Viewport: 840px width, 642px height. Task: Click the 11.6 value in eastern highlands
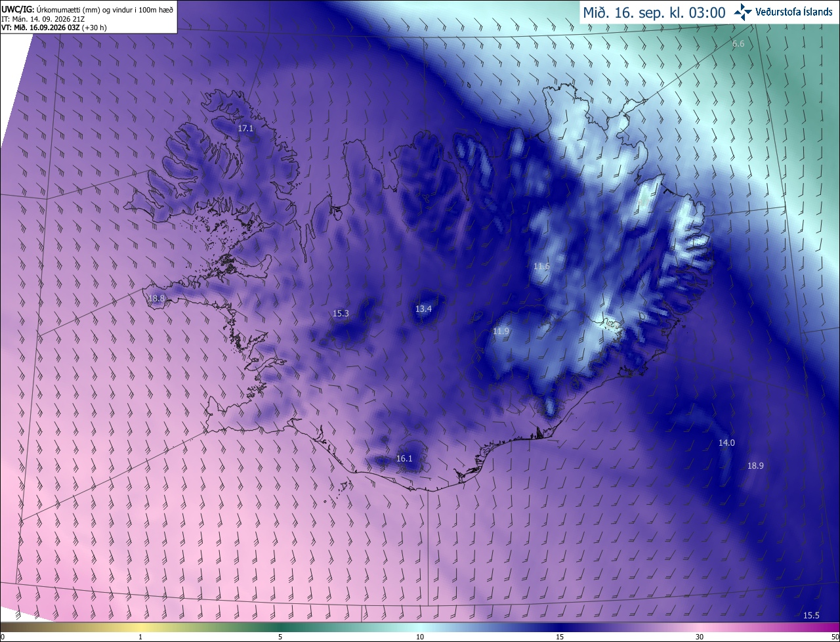tap(541, 267)
